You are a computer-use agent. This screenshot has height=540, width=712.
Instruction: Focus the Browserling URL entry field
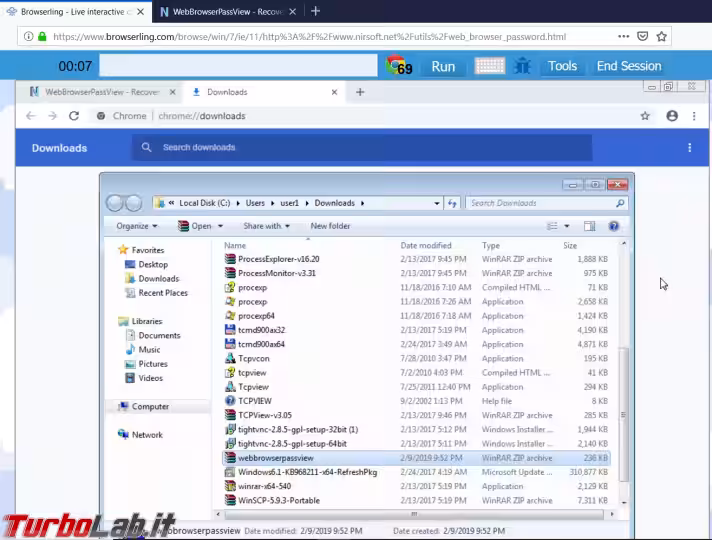(238, 66)
